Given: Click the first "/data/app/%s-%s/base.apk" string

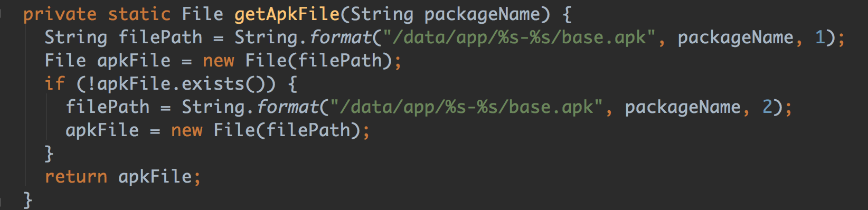Looking at the screenshot, I should click(x=520, y=38).
